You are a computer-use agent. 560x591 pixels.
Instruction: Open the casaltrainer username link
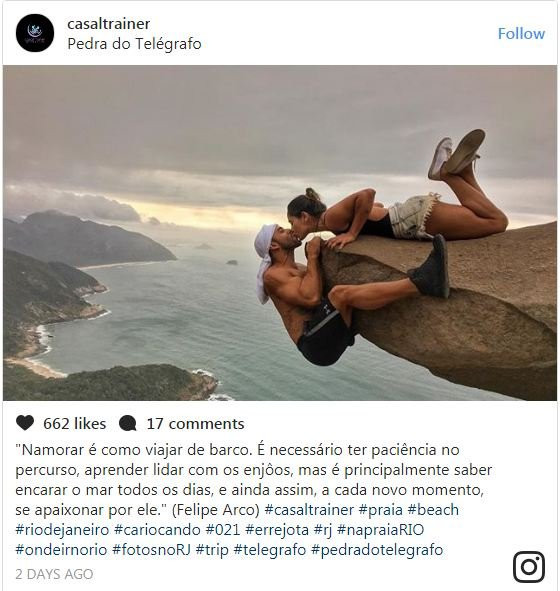109,24
